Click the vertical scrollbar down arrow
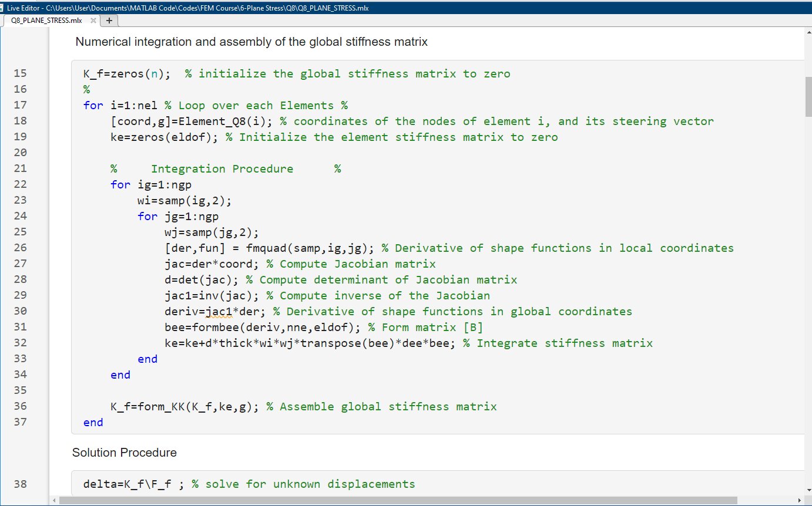 point(807,492)
